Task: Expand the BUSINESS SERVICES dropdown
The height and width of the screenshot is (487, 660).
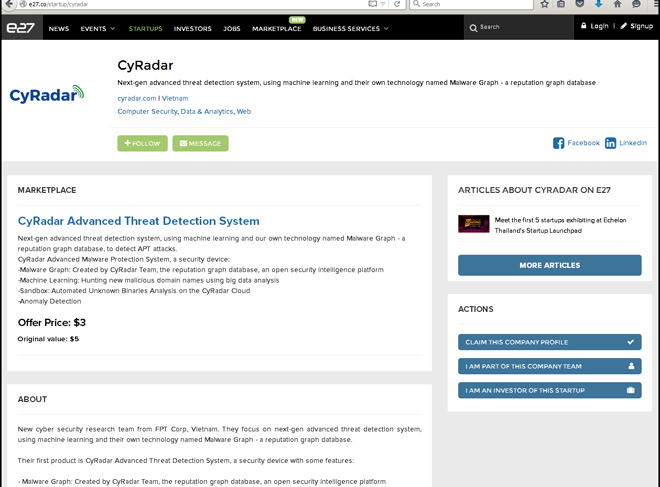Action: 350,29
